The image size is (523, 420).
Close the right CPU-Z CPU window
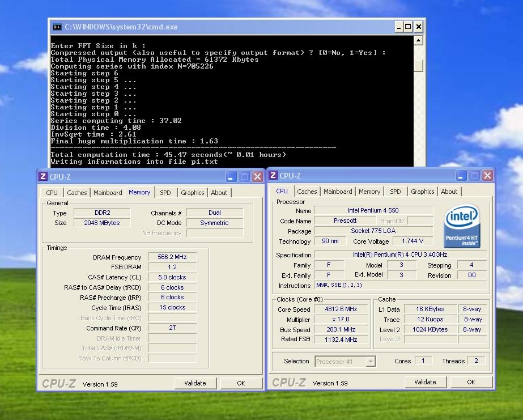coord(487,176)
